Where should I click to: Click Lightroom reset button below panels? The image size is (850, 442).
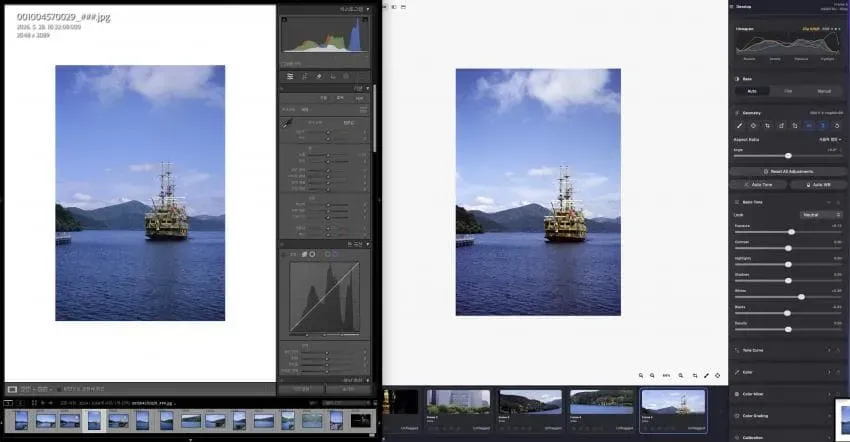tap(348, 389)
